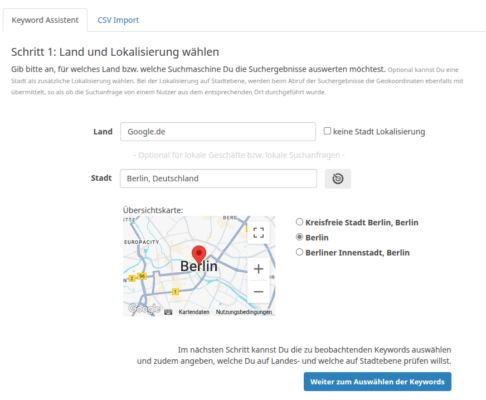The height and width of the screenshot is (400, 486).
Task: Open keyboard shortcuts icon on map
Action: [168, 312]
